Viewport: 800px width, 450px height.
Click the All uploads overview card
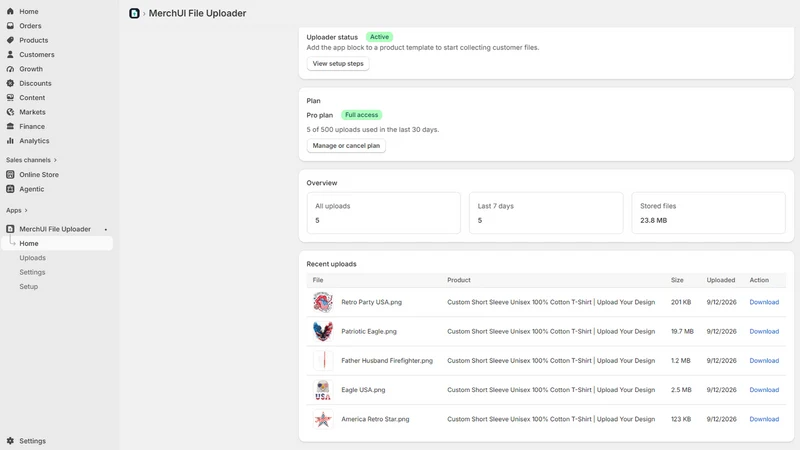(x=384, y=213)
